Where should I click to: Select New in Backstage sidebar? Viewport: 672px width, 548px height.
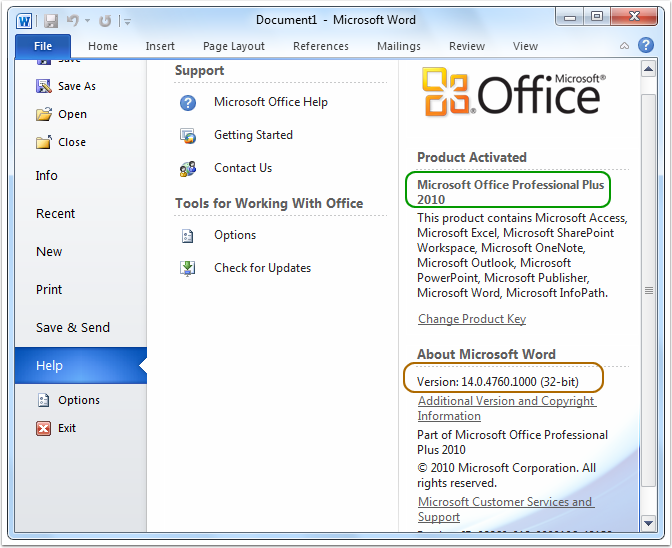tap(81, 252)
